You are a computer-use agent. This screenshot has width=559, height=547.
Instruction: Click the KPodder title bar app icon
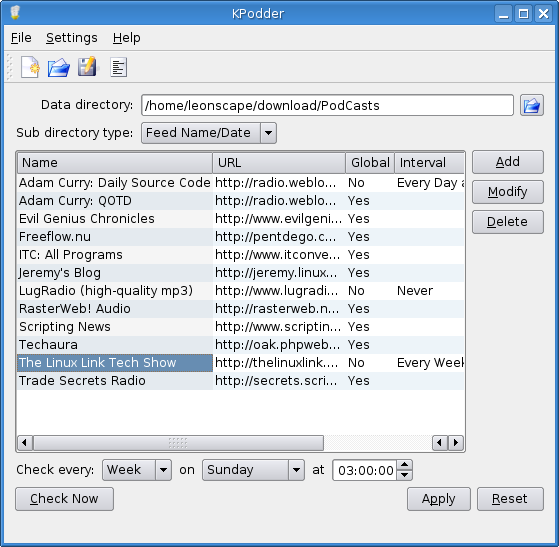tap(15, 12)
